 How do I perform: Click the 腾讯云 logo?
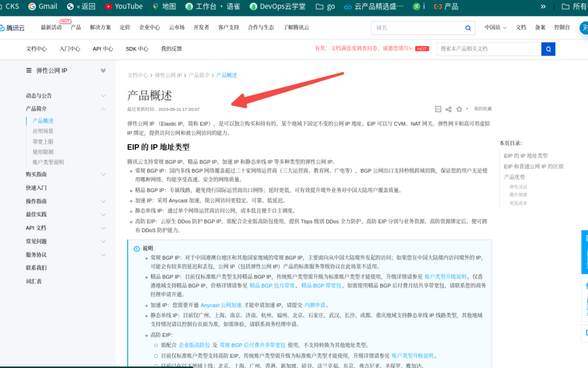pyautogui.click(x=12, y=28)
